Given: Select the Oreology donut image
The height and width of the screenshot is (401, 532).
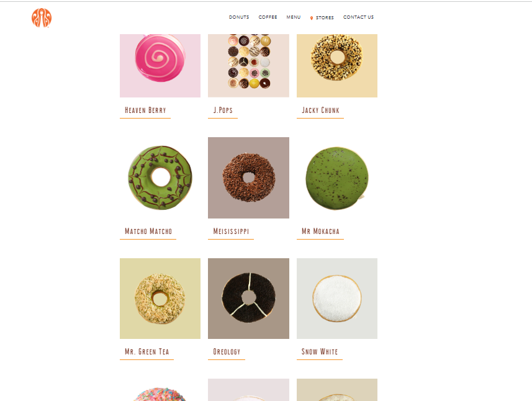Looking at the screenshot, I should [x=248, y=299].
